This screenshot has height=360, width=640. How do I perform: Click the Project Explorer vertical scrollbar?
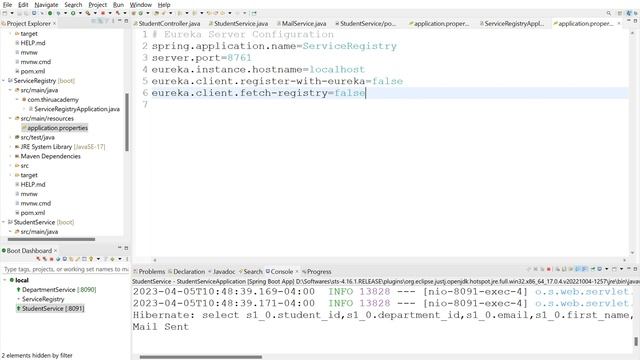pyautogui.click(x=127, y=122)
